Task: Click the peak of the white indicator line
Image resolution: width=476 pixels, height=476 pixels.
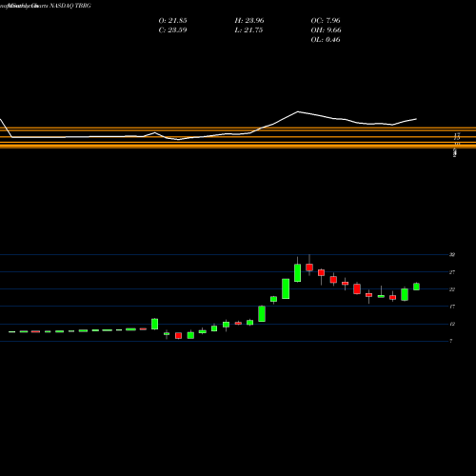Action: 298,111
